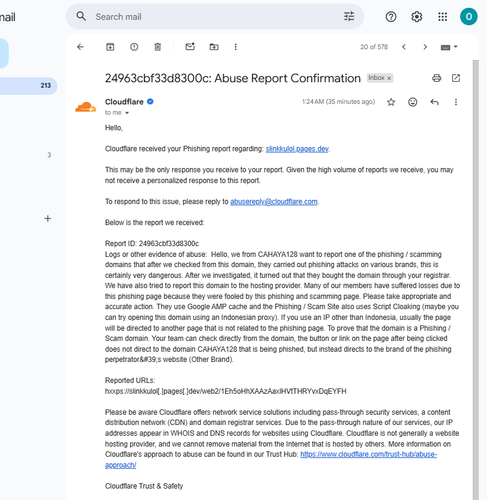Click the search magnifier icon
This screenshot has height=500, width=487.
[81, 16]
